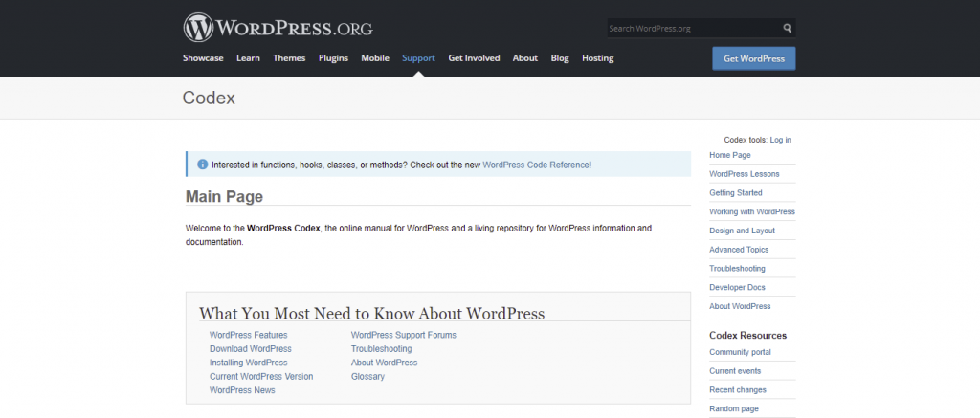
Task: Visit the Current events link
Action: 735,371
